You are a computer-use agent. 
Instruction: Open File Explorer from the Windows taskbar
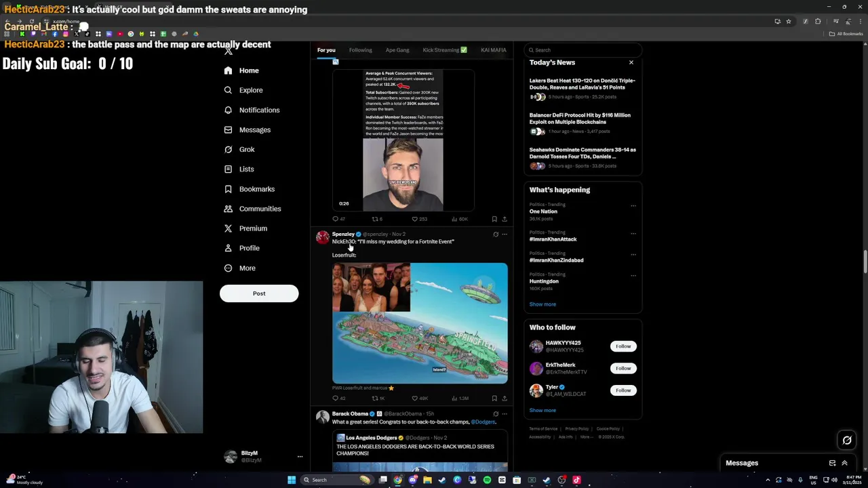tap(427, 480)
